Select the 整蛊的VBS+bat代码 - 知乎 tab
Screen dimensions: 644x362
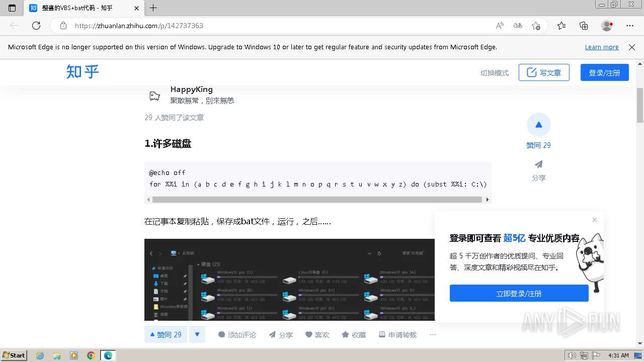click(85, 8)
